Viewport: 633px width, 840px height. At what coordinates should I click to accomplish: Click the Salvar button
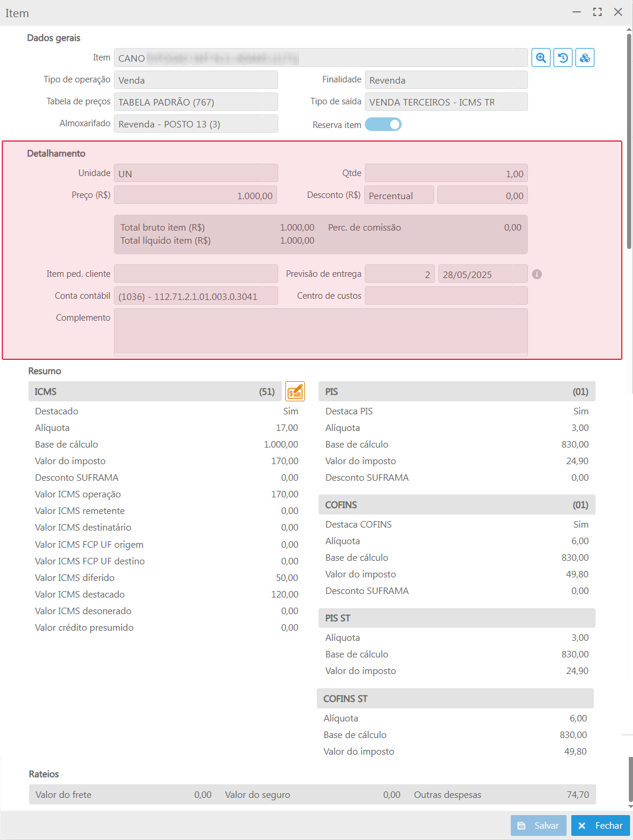tap(539, 826)
